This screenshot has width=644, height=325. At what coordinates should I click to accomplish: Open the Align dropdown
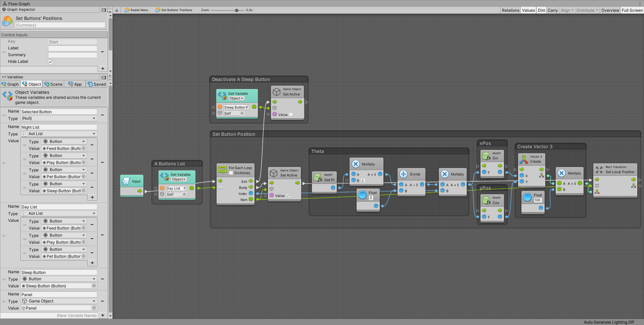[567, 10]
